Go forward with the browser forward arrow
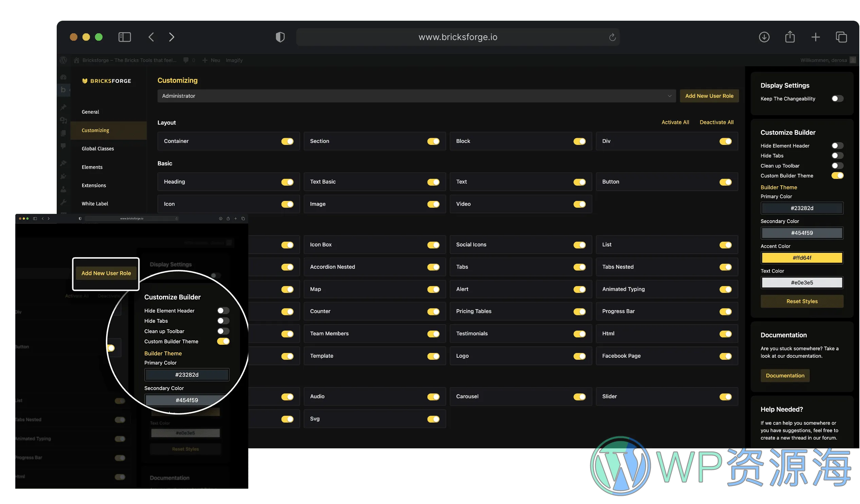Viewport: 860px width, 504px height. pyautogui.click(x=171, y=37)
